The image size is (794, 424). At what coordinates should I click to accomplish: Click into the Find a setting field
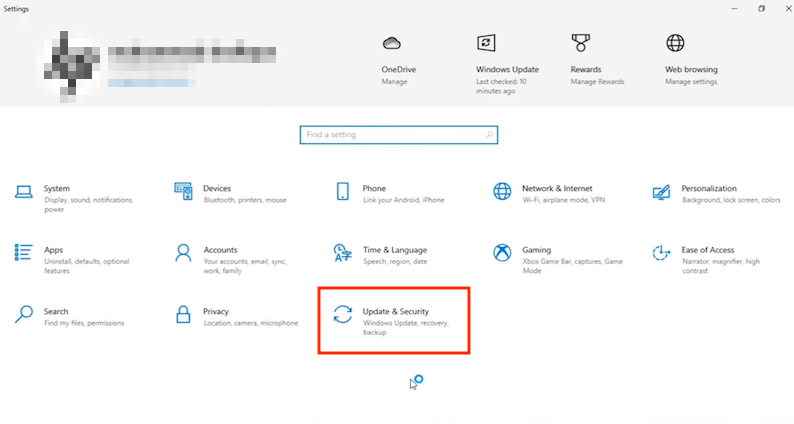pyautogui.click(x=399, y=135)
